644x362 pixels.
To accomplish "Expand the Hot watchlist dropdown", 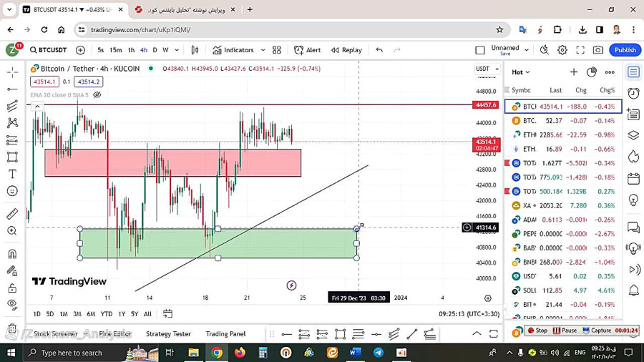I will click(x=520, y=72).
